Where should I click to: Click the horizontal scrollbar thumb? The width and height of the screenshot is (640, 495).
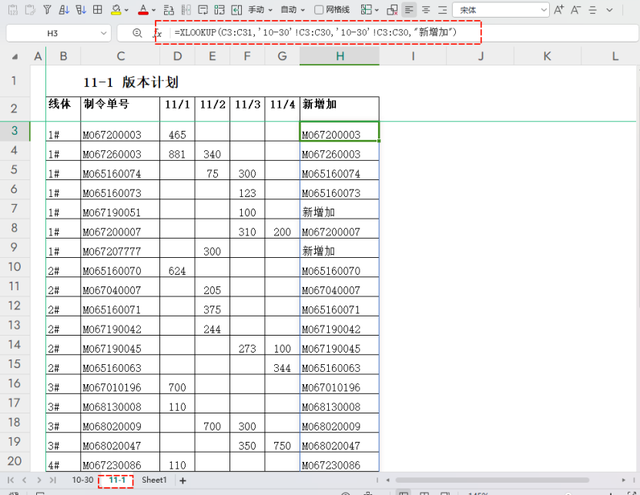pyautogui.click(x=492, y=480)
